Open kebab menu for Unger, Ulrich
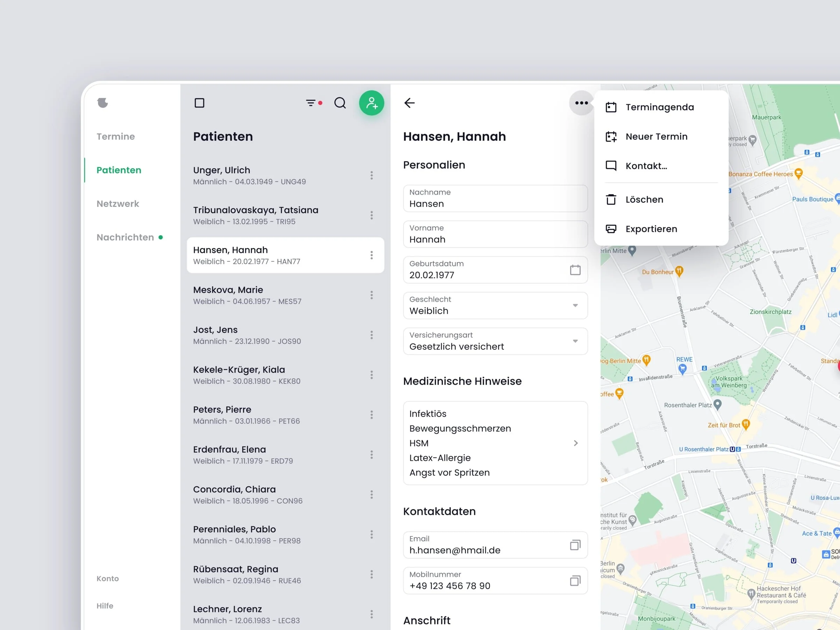 coord(371,175)
